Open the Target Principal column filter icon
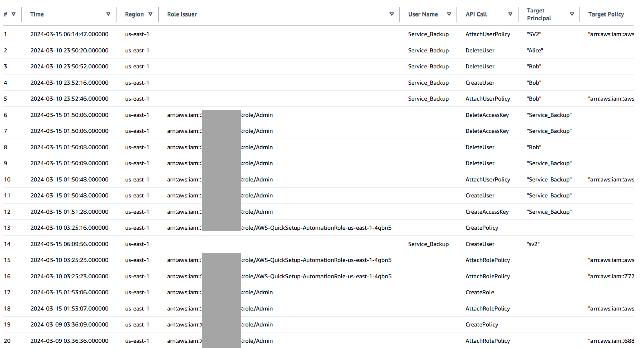Screen dimensions: 644x348 (572, 14)
